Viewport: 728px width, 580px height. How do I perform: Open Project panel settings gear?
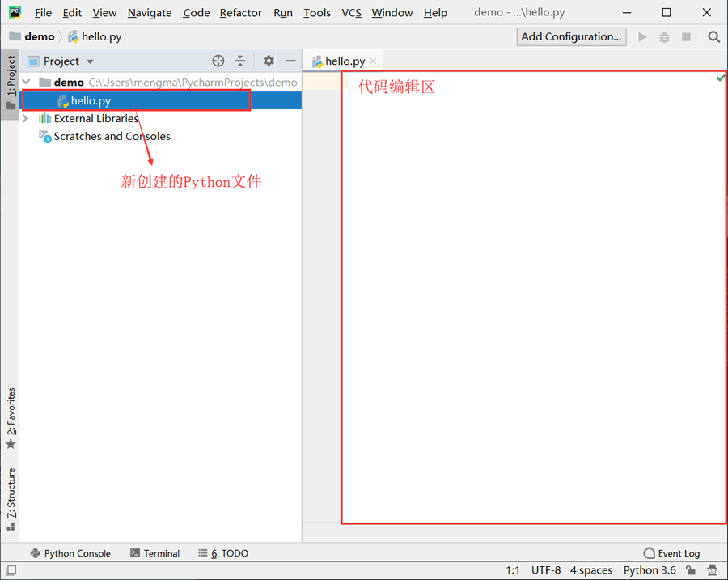click(269, 61)
